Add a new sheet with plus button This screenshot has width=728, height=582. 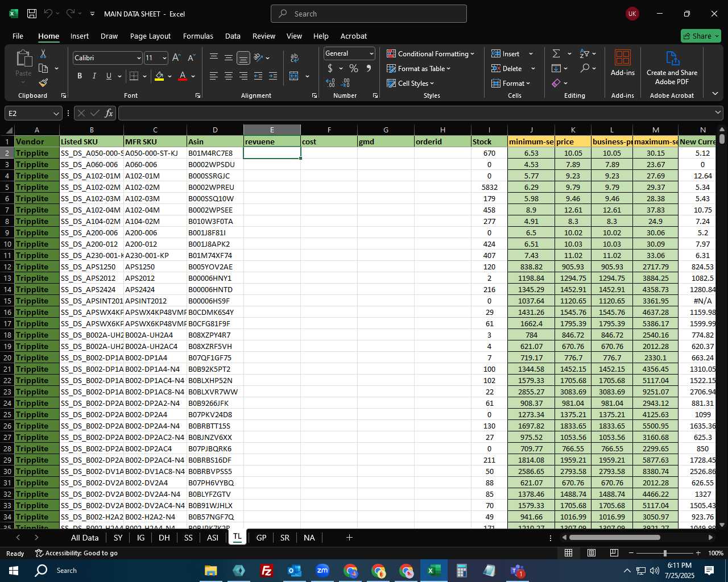tap(349, 537)
